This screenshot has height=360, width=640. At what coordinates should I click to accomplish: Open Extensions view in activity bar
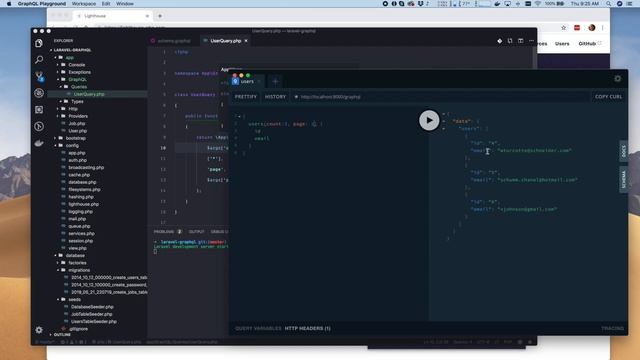pos(39,110)
